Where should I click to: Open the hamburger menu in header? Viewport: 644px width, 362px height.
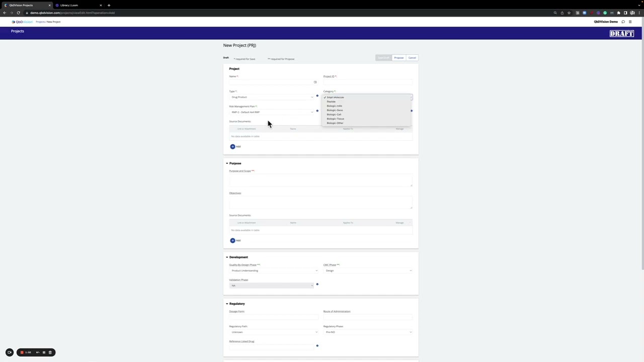[x=630, y=22]
